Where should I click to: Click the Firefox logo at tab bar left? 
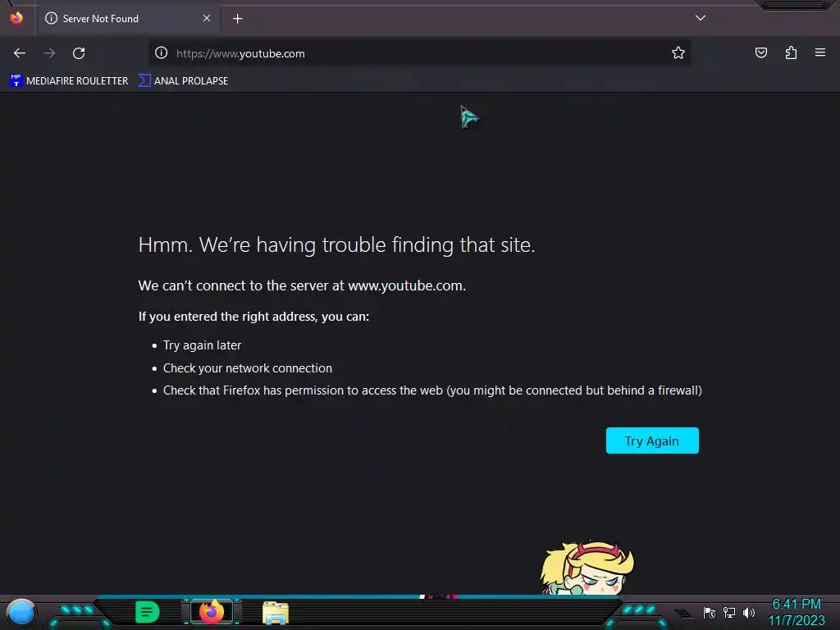(x=16, y=18)
